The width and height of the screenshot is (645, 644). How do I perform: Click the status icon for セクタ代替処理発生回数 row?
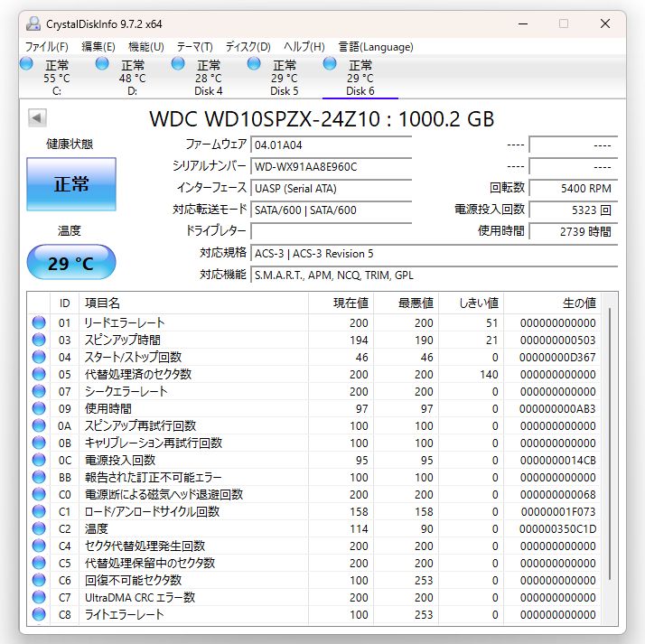(x=39, y=546)
